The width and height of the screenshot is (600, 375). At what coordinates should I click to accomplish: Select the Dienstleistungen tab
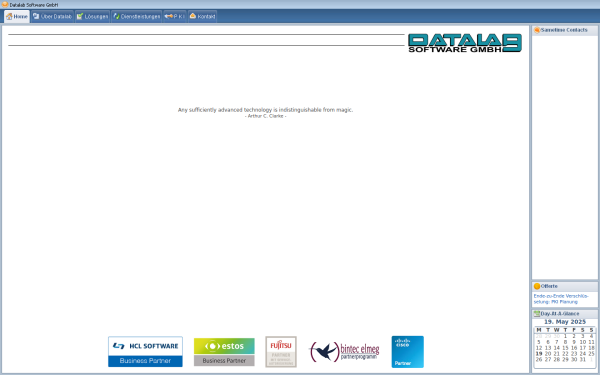coord(137,16)
